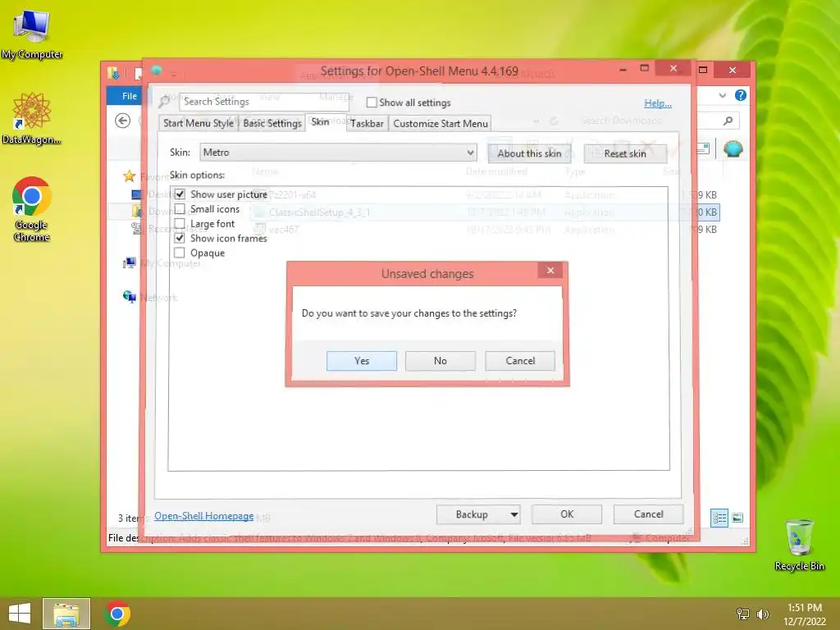Click Explorer back arrow button

(123, 121)
